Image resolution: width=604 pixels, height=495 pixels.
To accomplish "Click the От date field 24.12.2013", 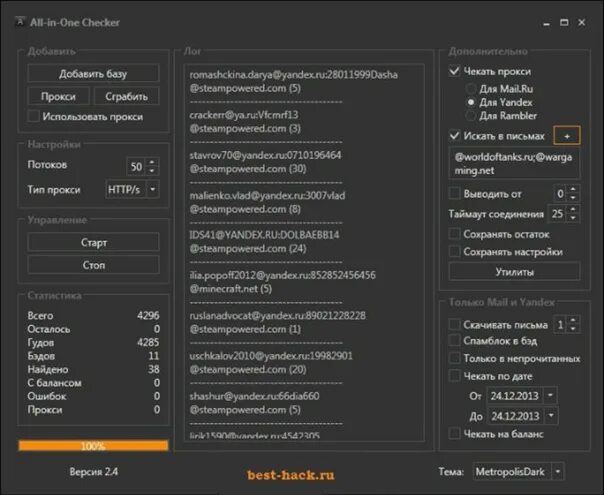I will 515,396.
